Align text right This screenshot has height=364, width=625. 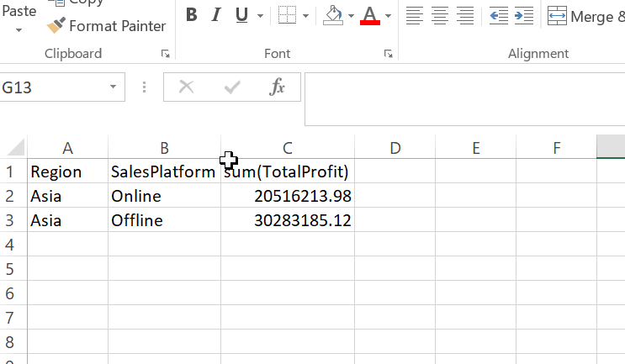tap(465, 16)
